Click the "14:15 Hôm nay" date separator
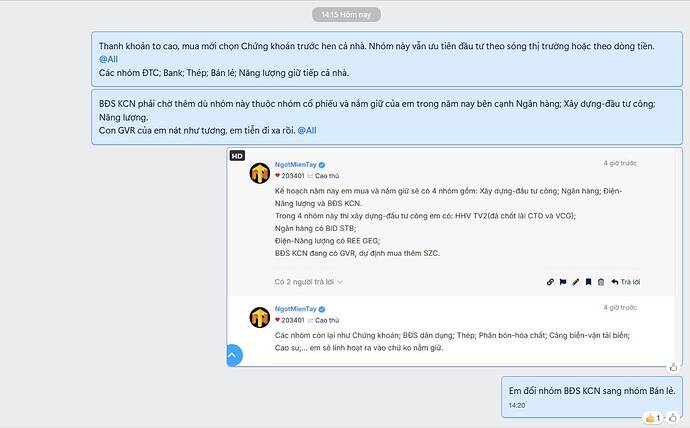This screenshot has width=690, height=428. point(345,15)
